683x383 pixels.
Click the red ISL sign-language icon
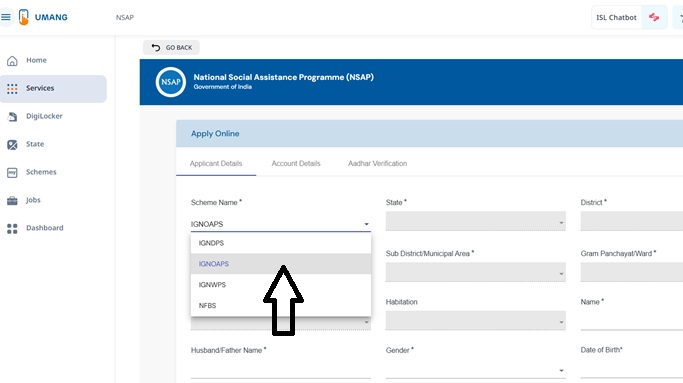point(654,17)
